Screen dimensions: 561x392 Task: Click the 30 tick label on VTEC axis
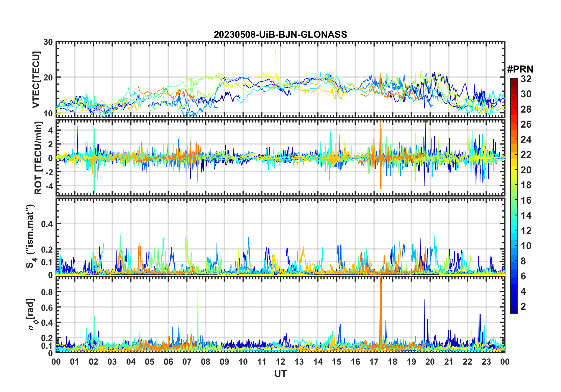pos(48,42)
